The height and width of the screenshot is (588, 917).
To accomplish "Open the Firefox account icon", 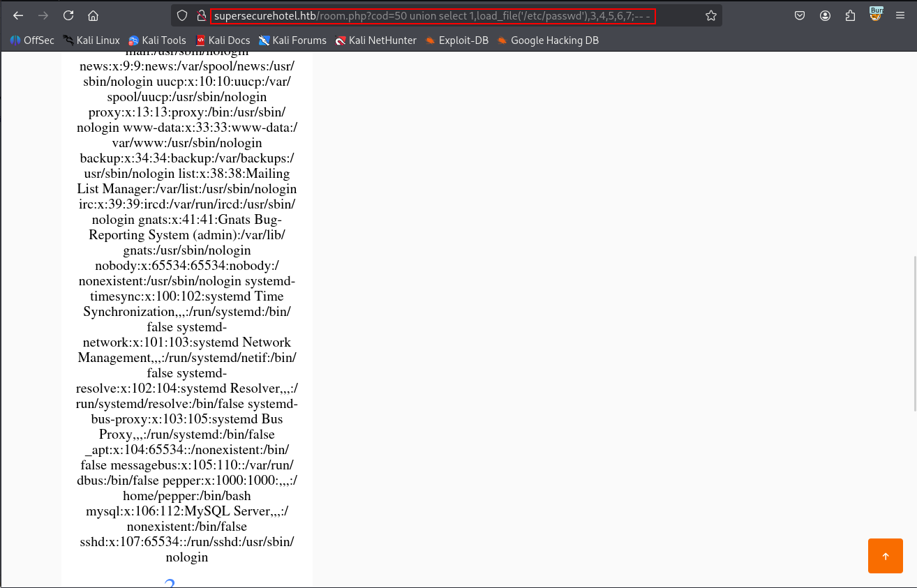I will pos(825,15).
